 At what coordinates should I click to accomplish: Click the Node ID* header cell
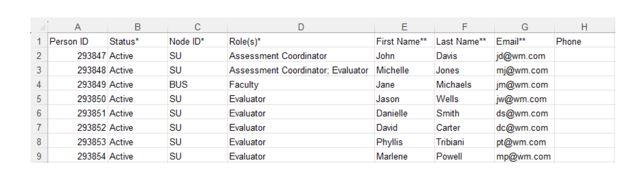coord(197,41)
